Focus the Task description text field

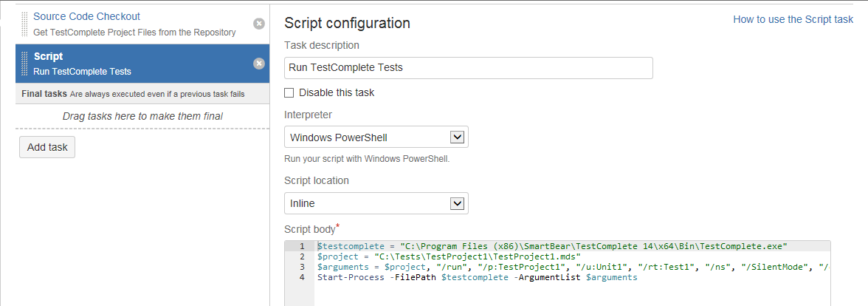(468, 68)
